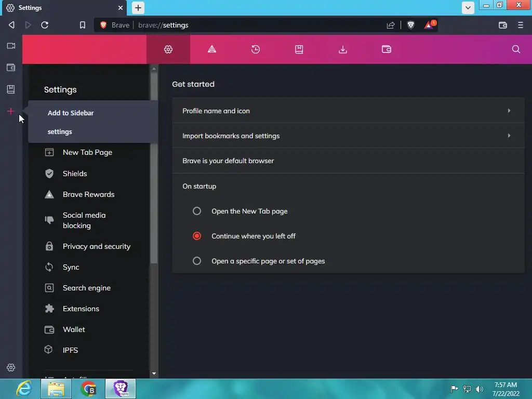Viewport: 532px width, 399px height.
Task: Open sidebar settings gear at bottom left
Action: 11,367
